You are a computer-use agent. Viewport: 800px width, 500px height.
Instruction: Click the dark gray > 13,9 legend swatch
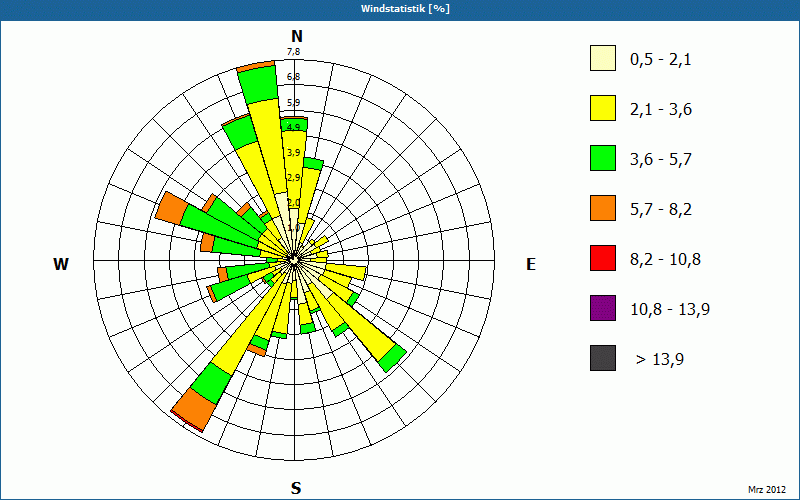[x=603, y=358]
